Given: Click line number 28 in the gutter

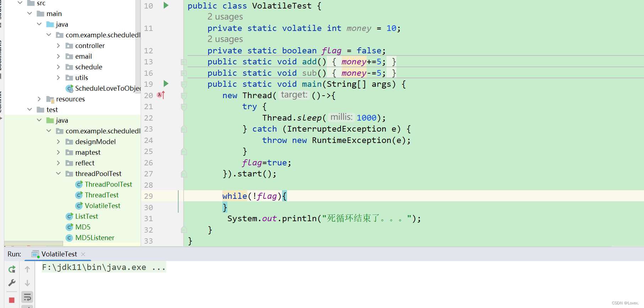Looking at the screenshot, I should point(148,185).
